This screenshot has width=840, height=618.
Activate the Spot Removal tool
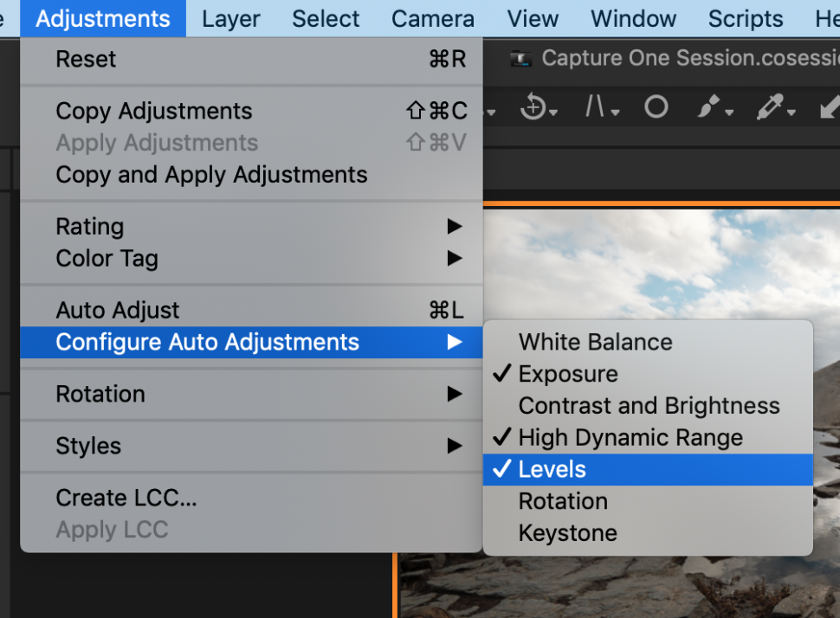[656, 107]
